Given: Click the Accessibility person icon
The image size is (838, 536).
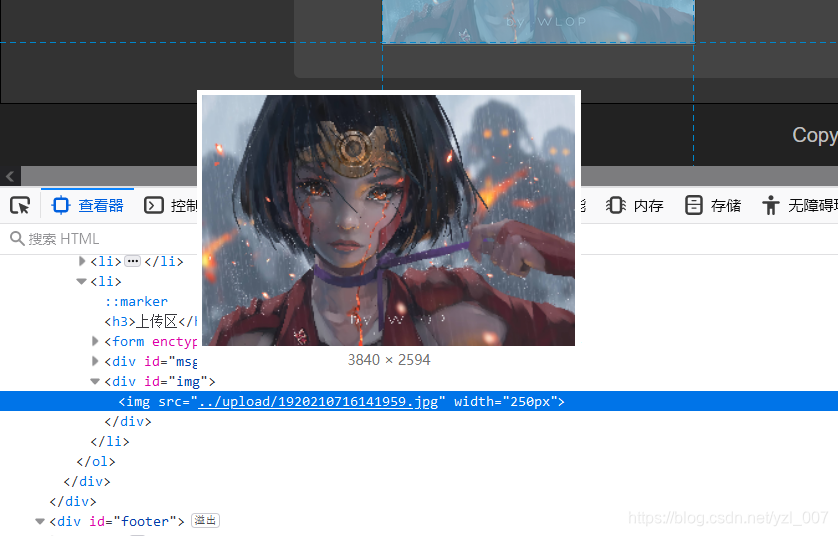Looking at the screenshot, I should coord(771,206).
